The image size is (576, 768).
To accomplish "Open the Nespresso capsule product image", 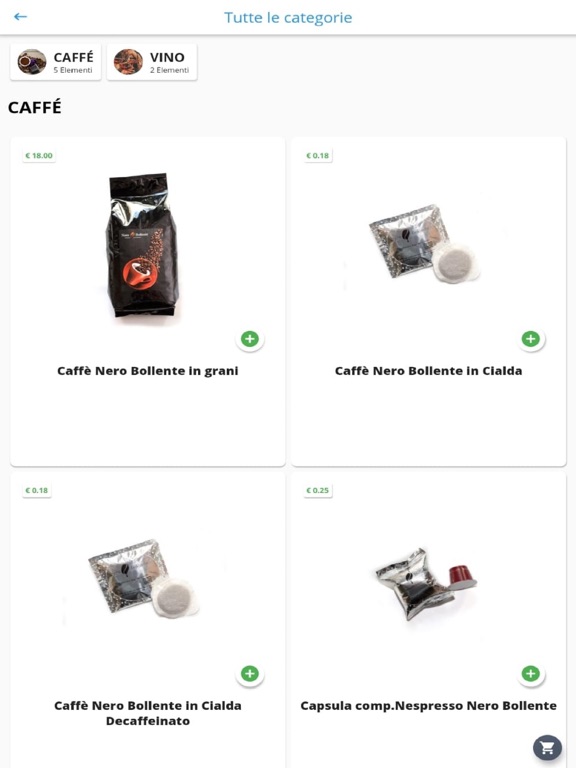I will click(x=426, y=583).
